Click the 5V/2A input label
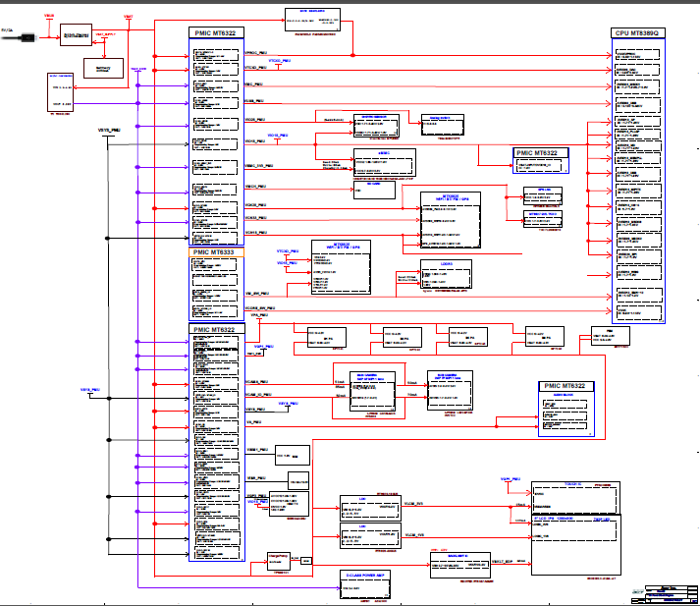The width and height of the screenshot is (700, 606). tap(7, 30)
